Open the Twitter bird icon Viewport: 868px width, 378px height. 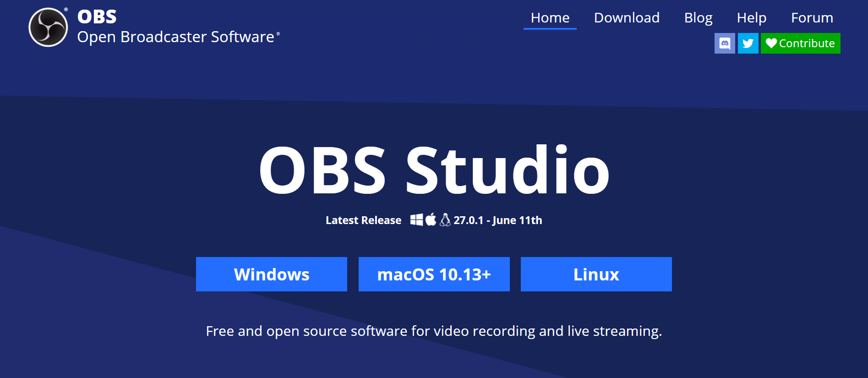(748, 44)
